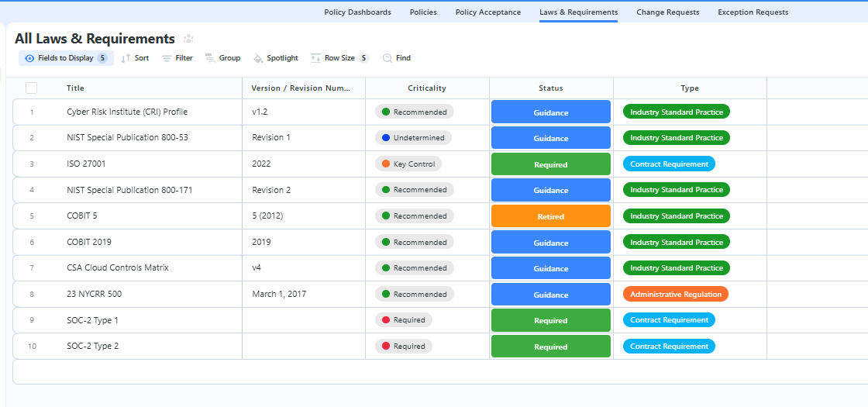
Task: Click the share people icon beside title
Action: (x=188, y=39)
